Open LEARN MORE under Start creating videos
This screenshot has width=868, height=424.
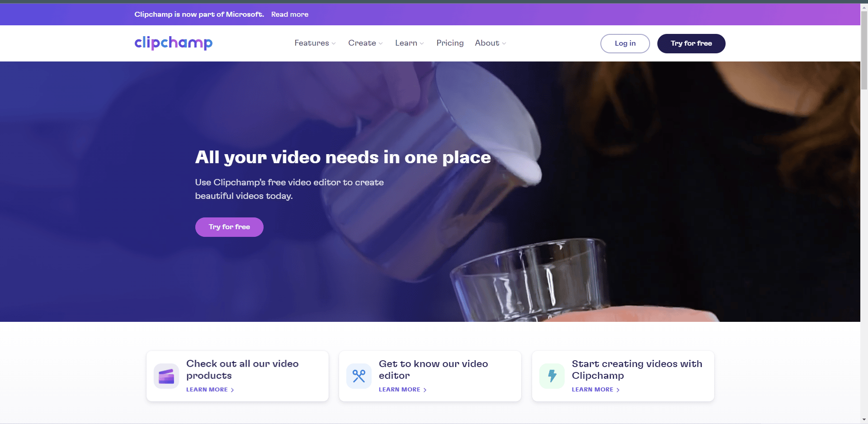[x=596, y=390]
